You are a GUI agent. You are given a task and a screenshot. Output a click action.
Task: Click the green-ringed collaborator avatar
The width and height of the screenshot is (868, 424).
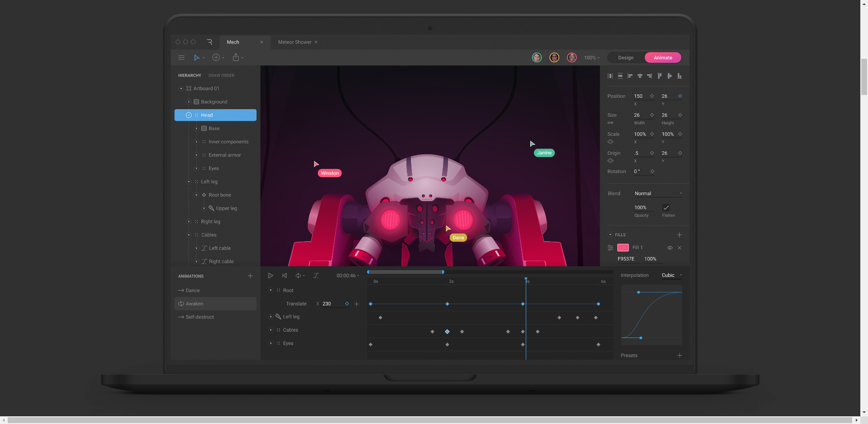pos(537,57)
